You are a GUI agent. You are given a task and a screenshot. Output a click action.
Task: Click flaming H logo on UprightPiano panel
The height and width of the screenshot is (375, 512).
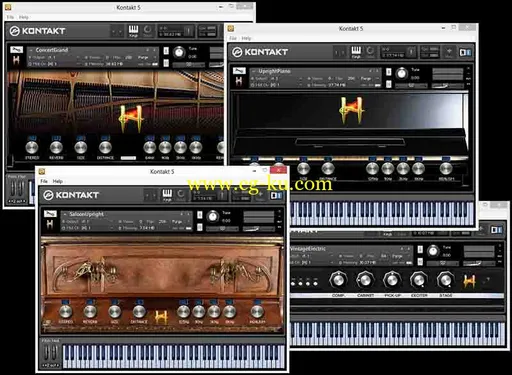pyautogui.click(x=352, y=110)
